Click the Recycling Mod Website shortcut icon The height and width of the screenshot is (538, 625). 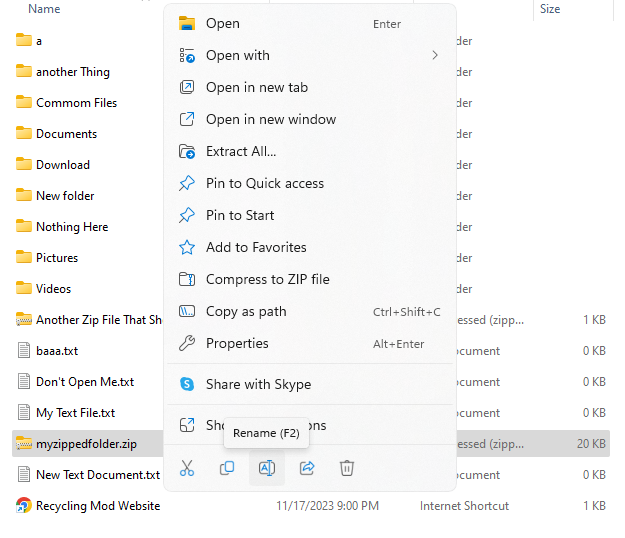[x=24, y=506]
